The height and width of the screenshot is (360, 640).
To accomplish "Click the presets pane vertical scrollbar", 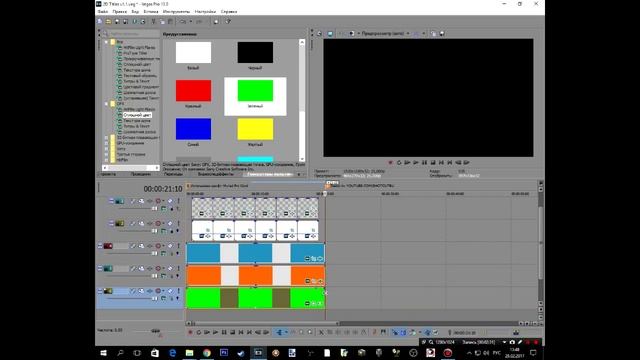I will coord(302,100).
